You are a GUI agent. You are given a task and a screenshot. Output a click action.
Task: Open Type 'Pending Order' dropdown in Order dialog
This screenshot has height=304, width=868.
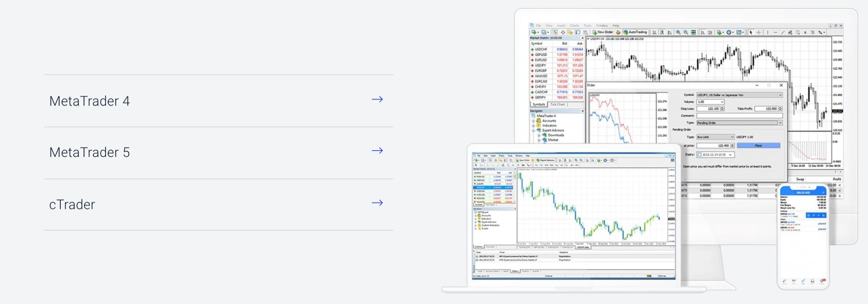[x=740, y=123]
